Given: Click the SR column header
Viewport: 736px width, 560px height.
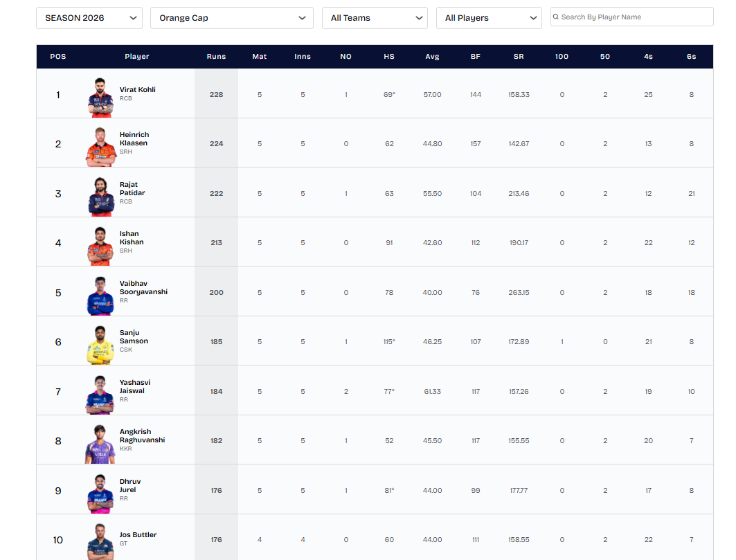Looking at the screenshot, I should click(x=519, y=57).
